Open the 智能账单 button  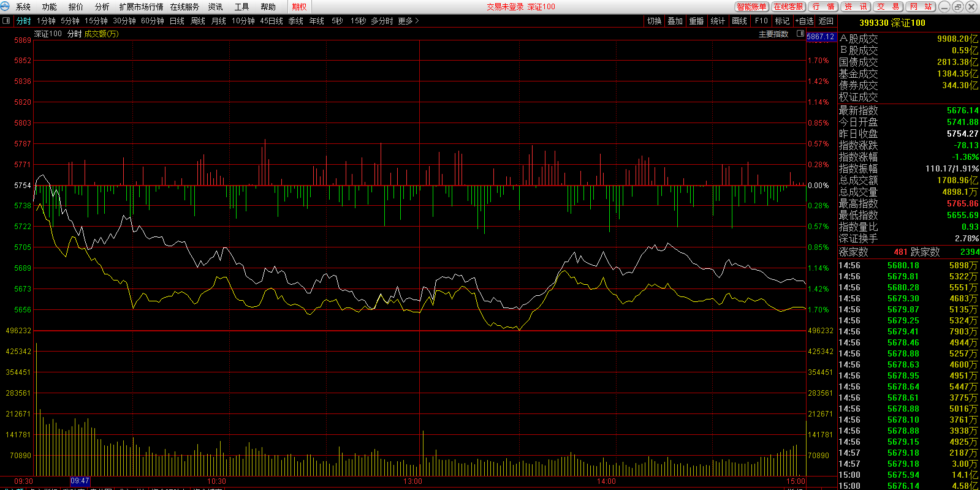751,7
